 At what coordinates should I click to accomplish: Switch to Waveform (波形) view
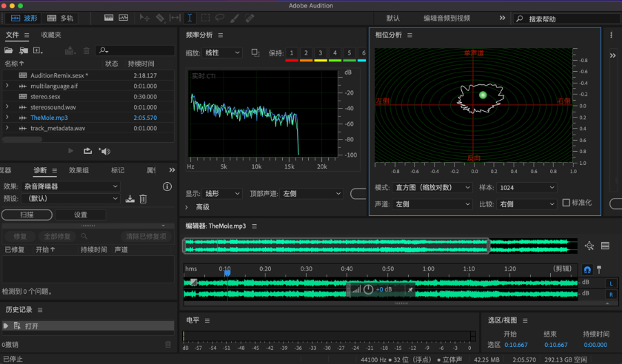24,18
